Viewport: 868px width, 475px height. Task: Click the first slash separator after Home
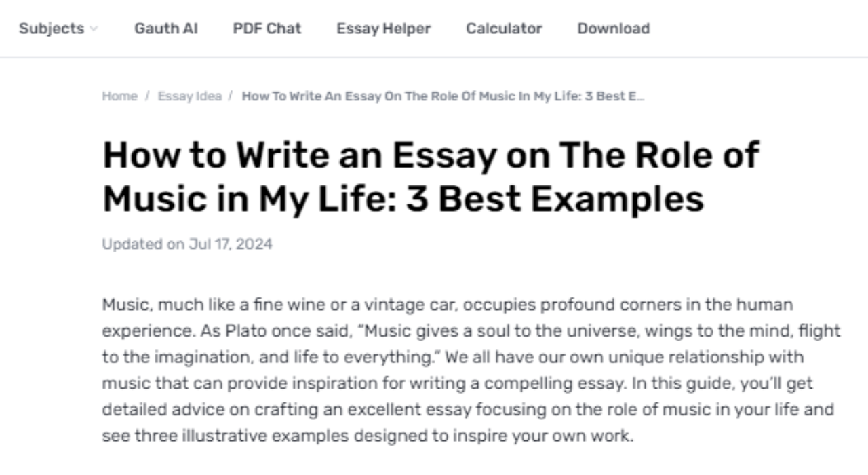[147, 96]
